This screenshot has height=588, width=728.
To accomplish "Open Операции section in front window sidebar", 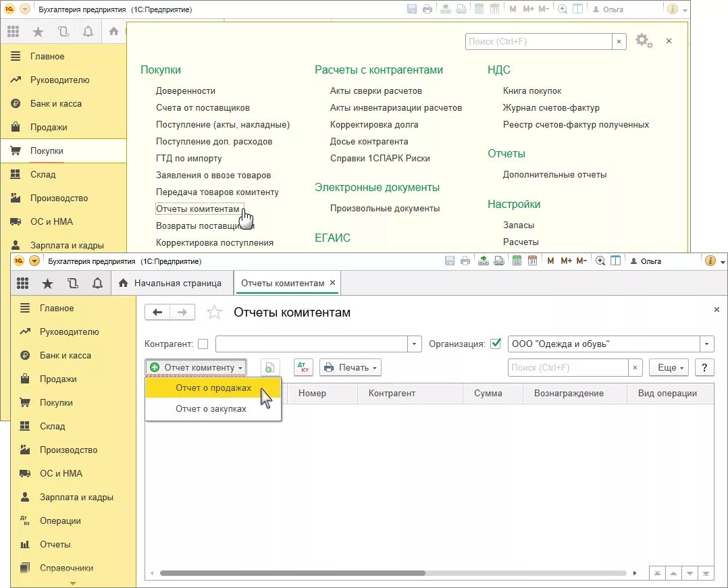I will 60,520.
